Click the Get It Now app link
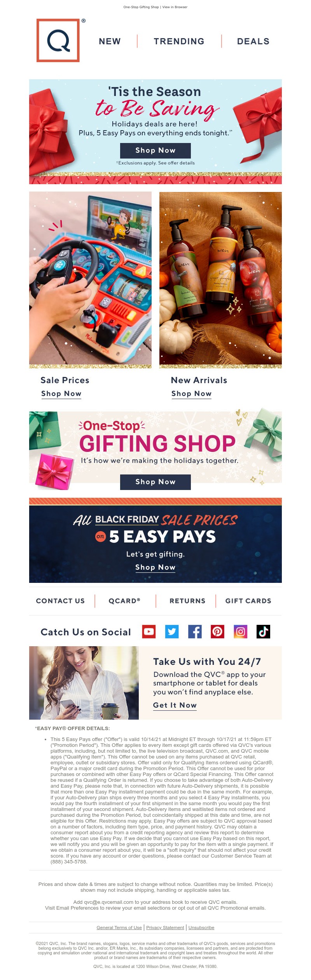311x980 pixels. tap(175, 705)
